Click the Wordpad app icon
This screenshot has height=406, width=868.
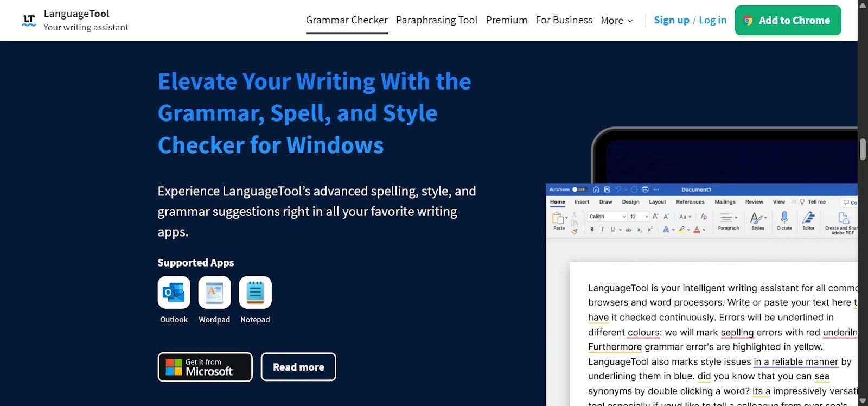pos(214,292)
